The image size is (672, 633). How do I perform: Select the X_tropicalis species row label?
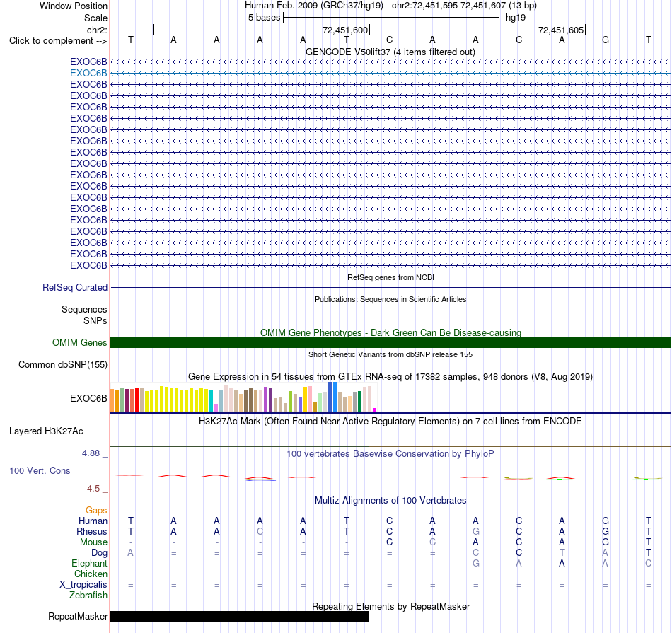83,585
